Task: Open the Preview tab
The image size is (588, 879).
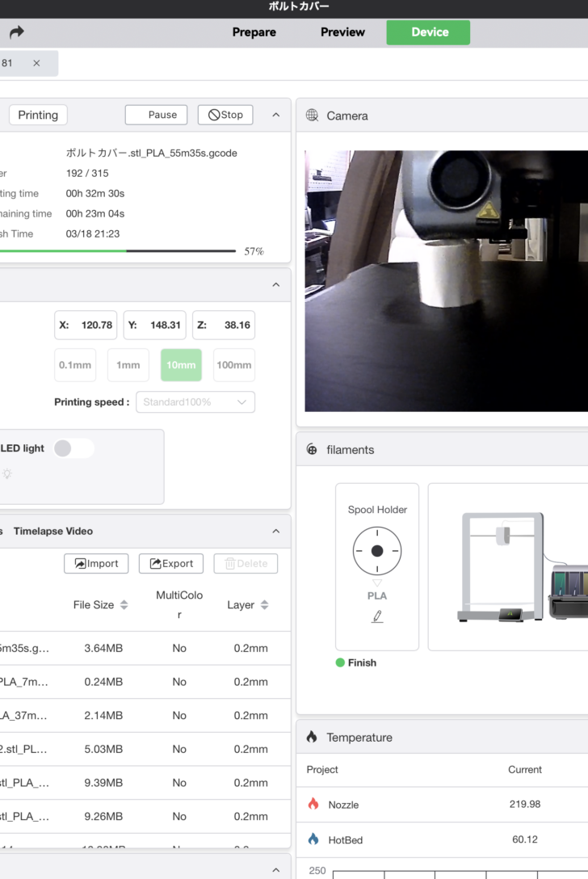Action: [342, 32]
